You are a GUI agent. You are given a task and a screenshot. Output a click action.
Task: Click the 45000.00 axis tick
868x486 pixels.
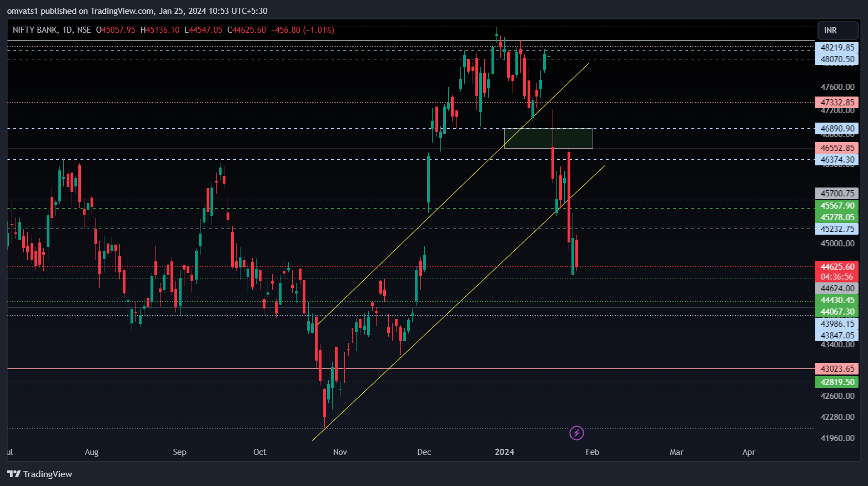point(837,244)
